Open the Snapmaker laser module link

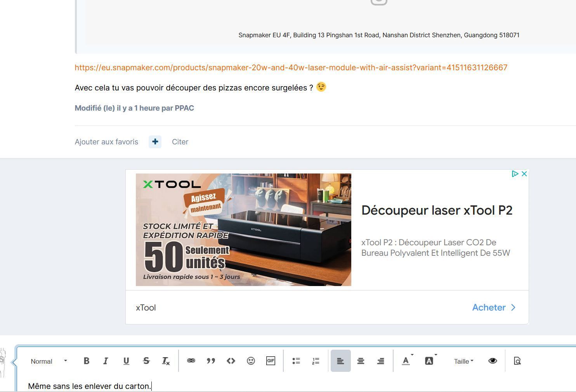click(x=291, y=68)
